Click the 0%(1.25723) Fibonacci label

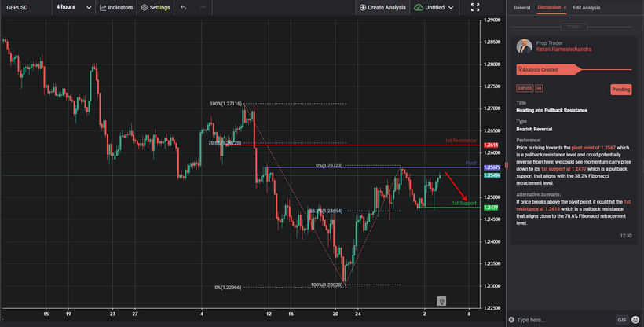(329, 165)
